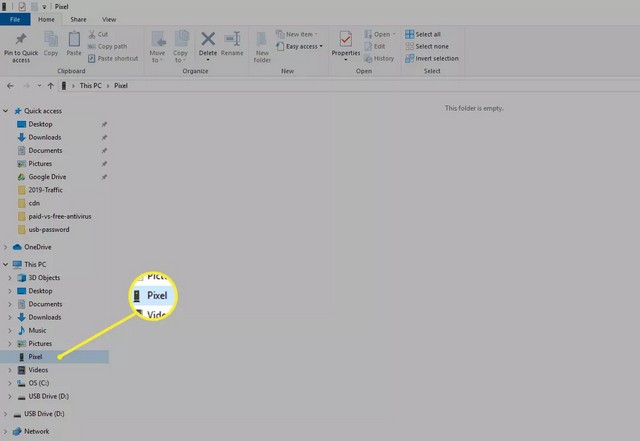Screen dimensions: 640x441
Task: Click the address bar path field
Action: (300, 86)
